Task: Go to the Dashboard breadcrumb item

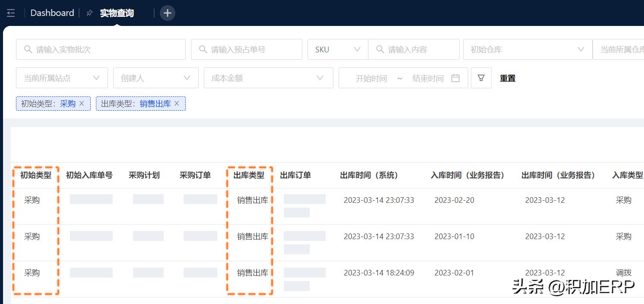Action: [52, 13]
